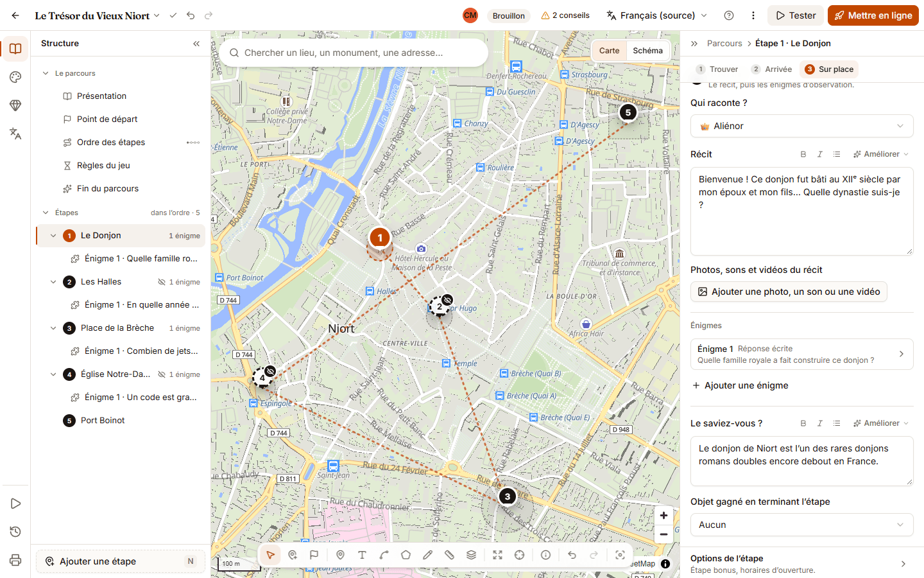Click the map search field
Viewport: 924px width, 578px height.
pyautogui.click(x=354, y=53)
